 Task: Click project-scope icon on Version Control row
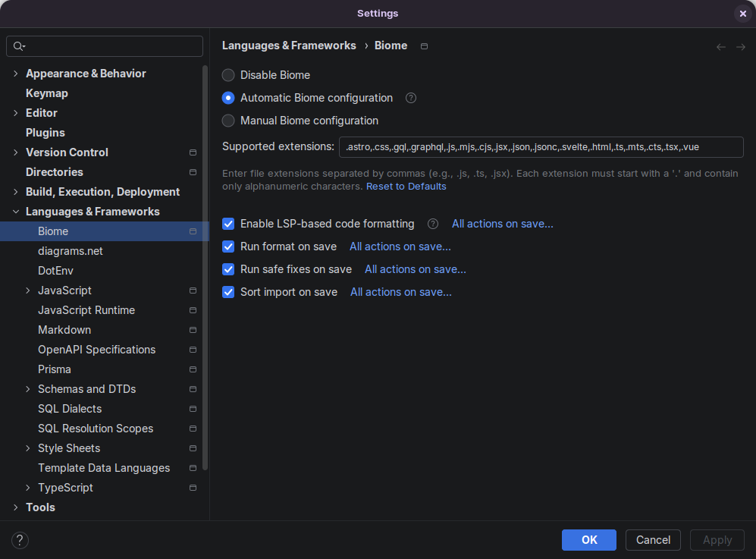(x=193, y=152)
